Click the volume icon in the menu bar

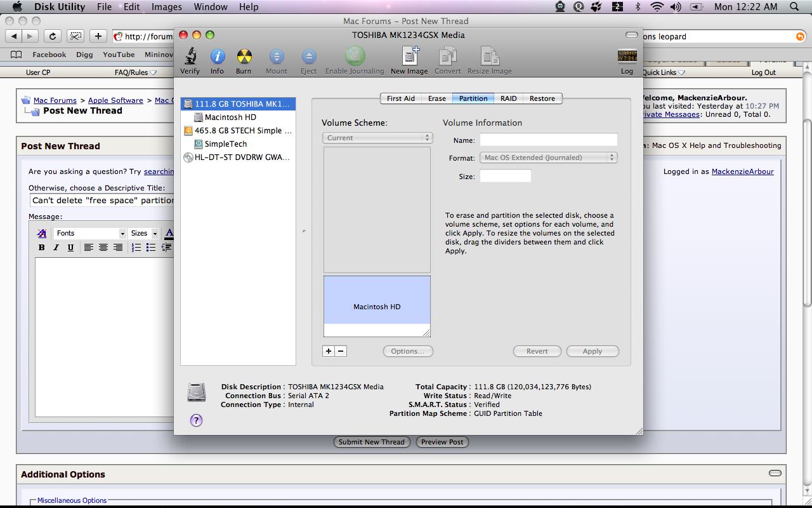point(676,7)
